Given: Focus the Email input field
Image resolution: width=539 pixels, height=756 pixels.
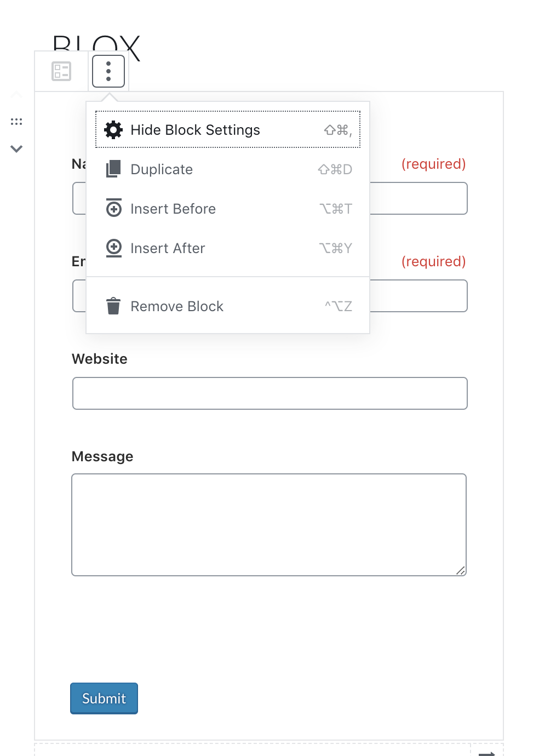Looking at the screenshot, I should click(418, 296).
